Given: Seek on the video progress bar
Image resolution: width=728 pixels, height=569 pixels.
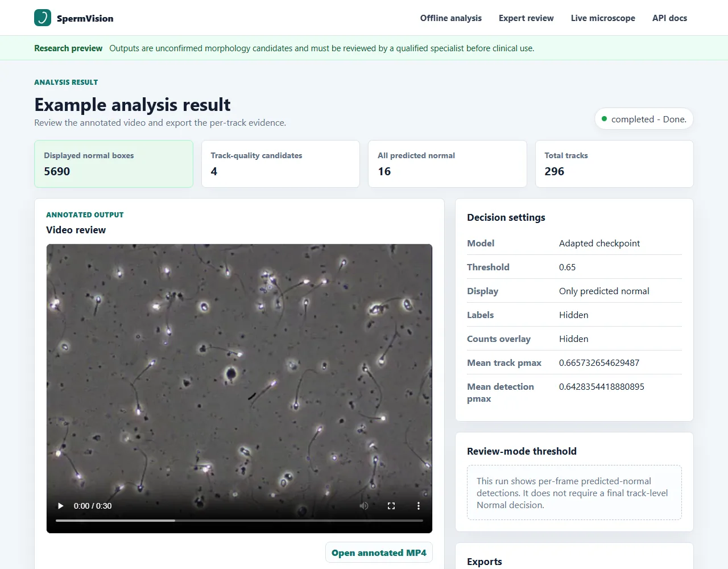Looking at the screenshot, I should click(239, 521).
